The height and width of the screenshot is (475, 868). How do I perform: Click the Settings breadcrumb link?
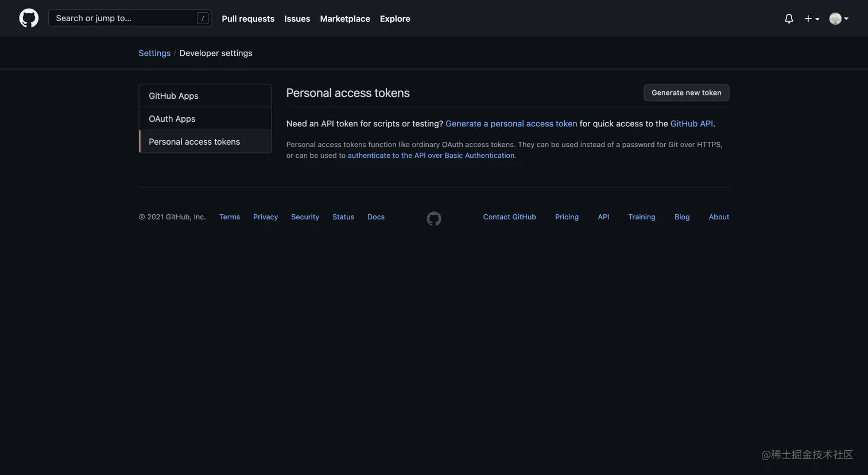coord(154,53)
